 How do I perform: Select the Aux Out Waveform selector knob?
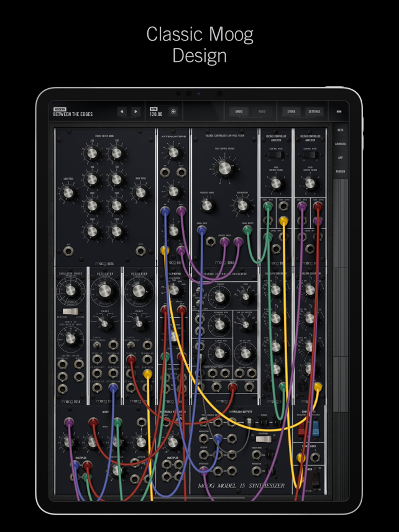[245, 325]
